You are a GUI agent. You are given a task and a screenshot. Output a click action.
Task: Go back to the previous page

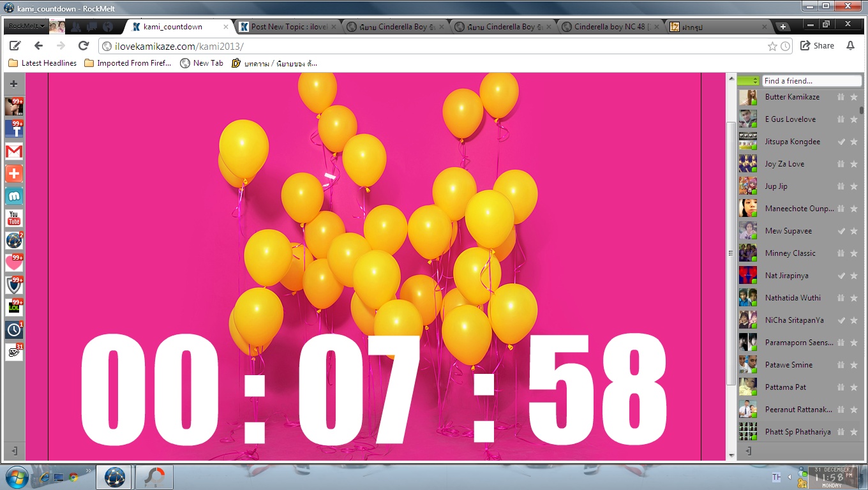(x=38, y=46)
